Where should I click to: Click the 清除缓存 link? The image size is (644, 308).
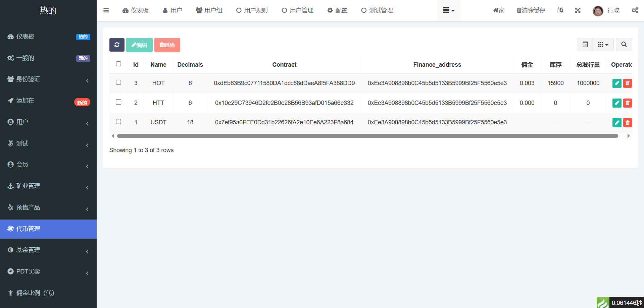point(531,10)
